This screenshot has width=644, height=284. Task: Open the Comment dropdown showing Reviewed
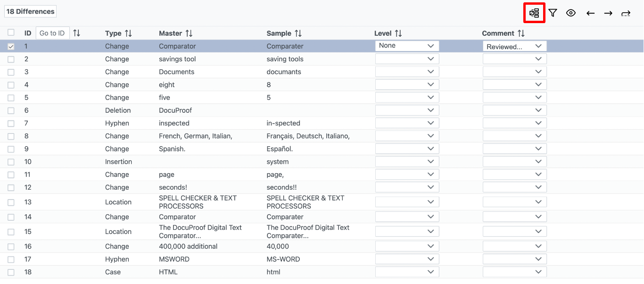coord(514,46)
